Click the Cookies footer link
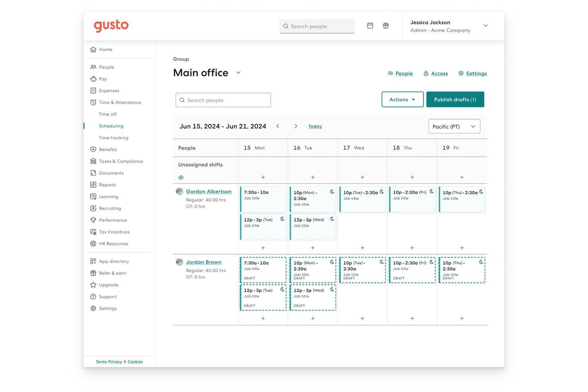 pyautogui.click(x=135, y=362)
